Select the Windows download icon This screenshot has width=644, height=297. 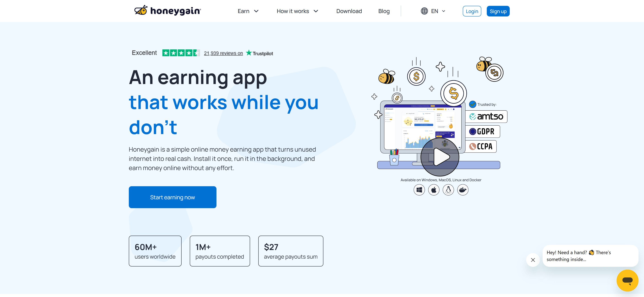pos(419,190)
